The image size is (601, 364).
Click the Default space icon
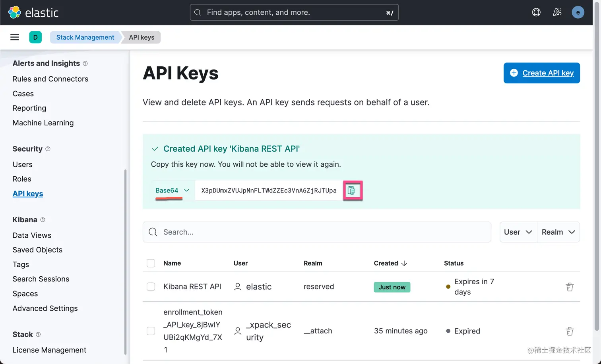(x=35, y=37)
